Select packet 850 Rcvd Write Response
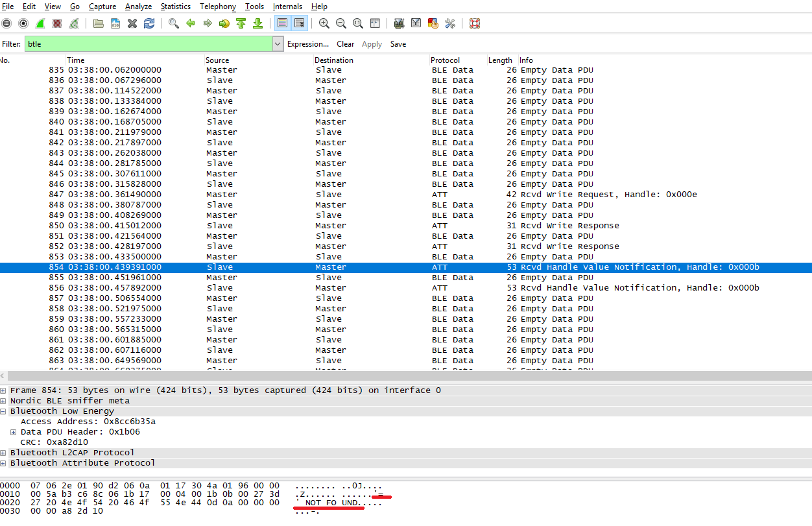Image resolution: width=812 pixels, height=526 pixels. [x=406, y=226]
